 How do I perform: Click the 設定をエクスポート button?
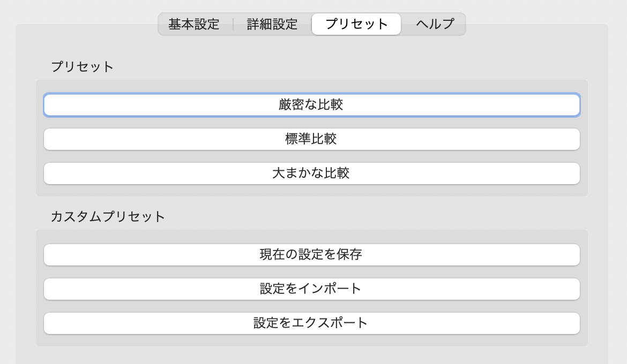(x=311, y=323)
